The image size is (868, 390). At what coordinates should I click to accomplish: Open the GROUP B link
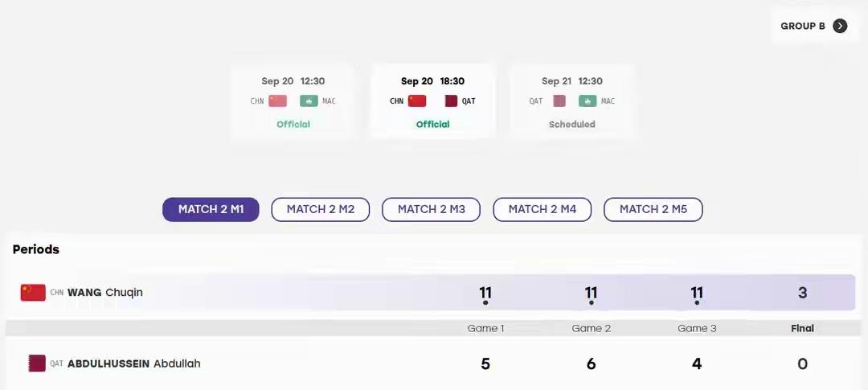click(813, 26)
